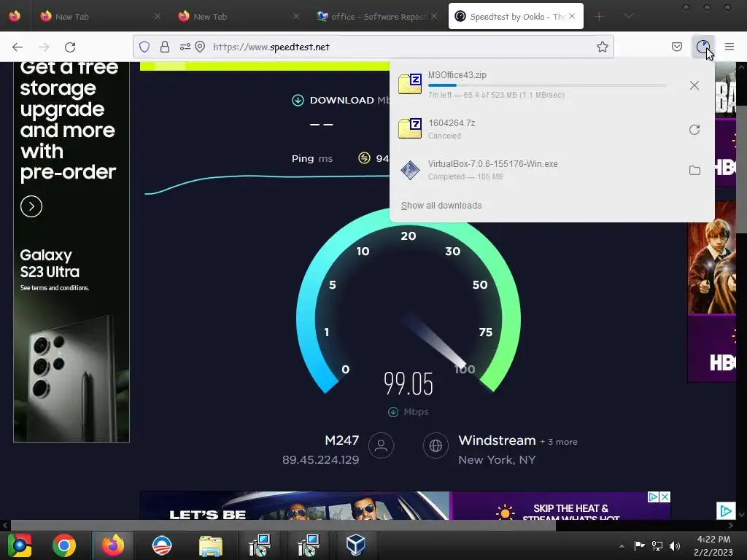
Task: Open the Firefox application menu
Action: [729, 47]
